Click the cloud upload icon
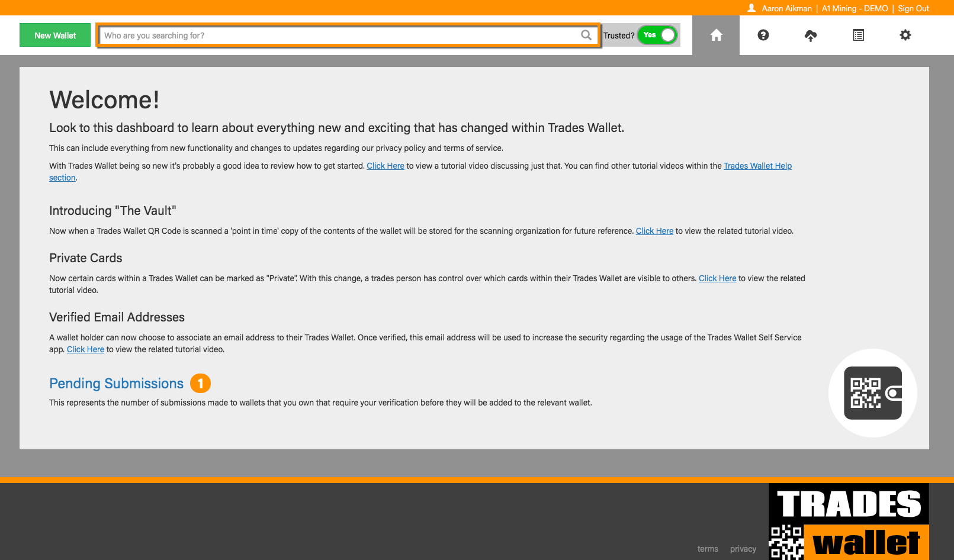The width and height of the screenshot is (954, 560). (x=811, y=36)
